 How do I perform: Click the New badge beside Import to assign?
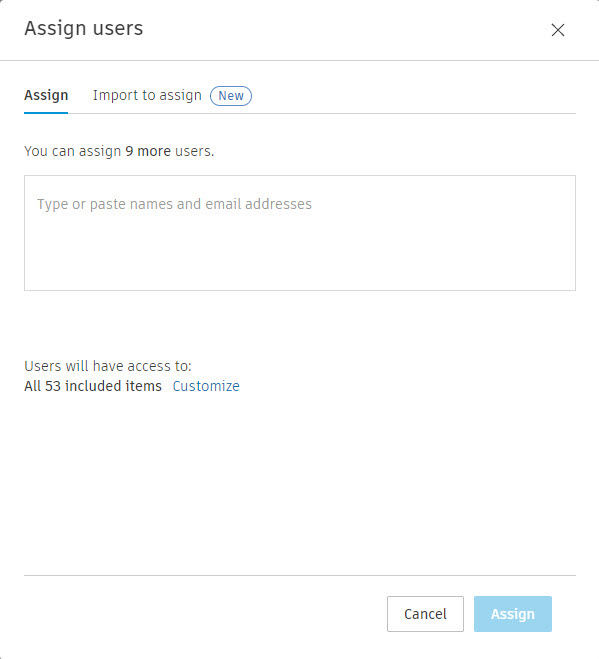[x=231, y=96]
